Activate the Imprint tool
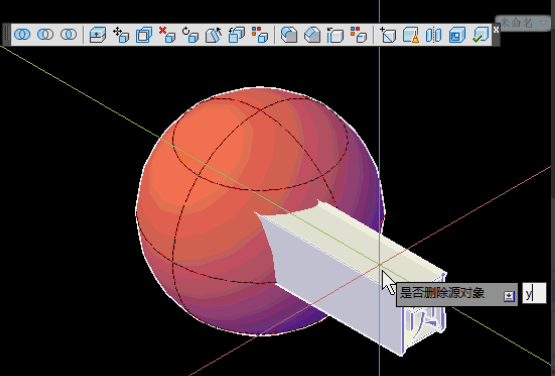Image resolution: width=555 pixels, height=376 pixels. point(388,35)
